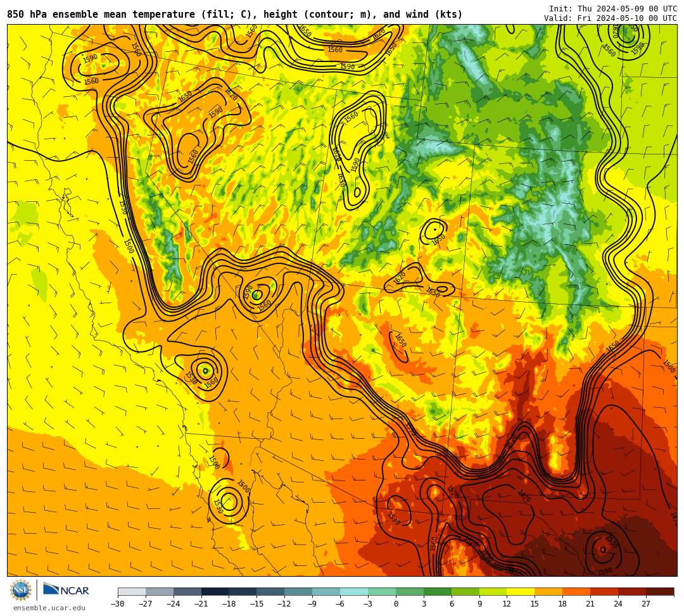Click the -12 colorbar tick label

point(285,604)
